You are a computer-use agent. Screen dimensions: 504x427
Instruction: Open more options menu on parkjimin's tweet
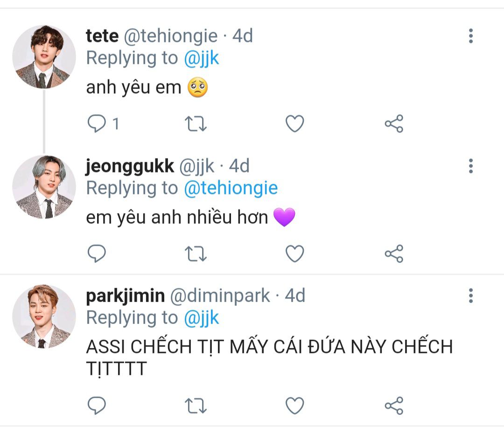[x=470, y=296]
